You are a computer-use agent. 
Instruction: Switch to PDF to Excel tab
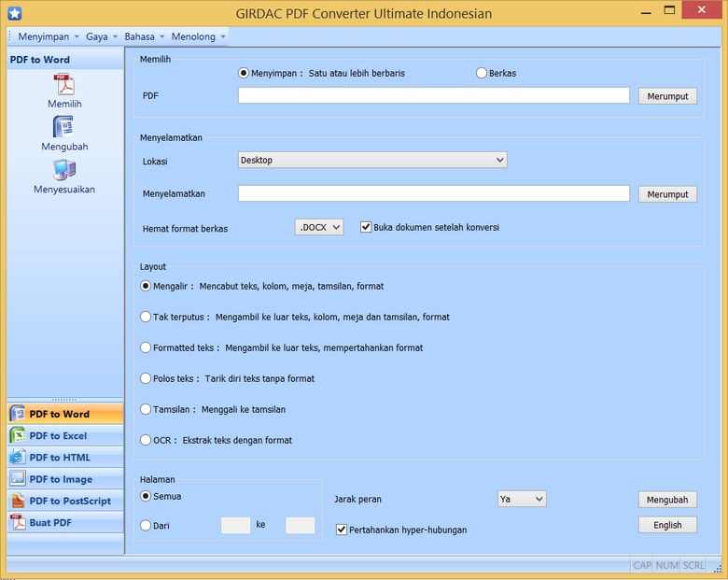[65, 435]
